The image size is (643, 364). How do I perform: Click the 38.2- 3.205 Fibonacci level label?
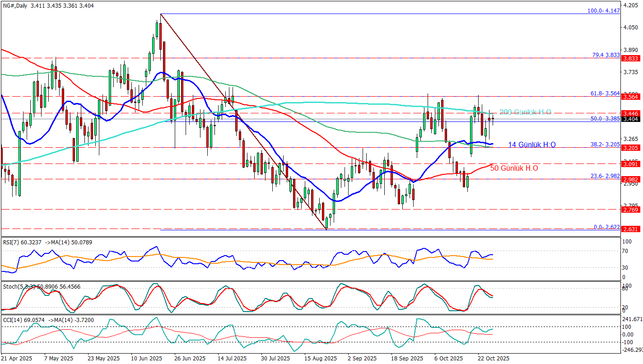605,145
